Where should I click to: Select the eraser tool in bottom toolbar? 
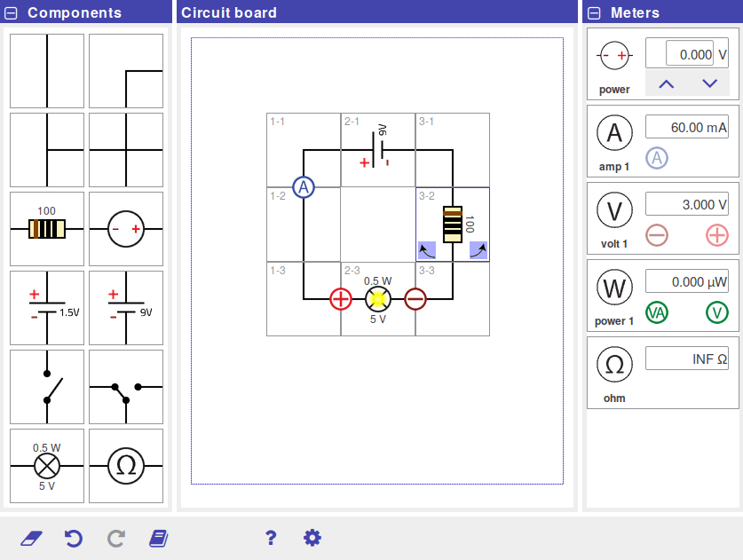tap(31, 538)
